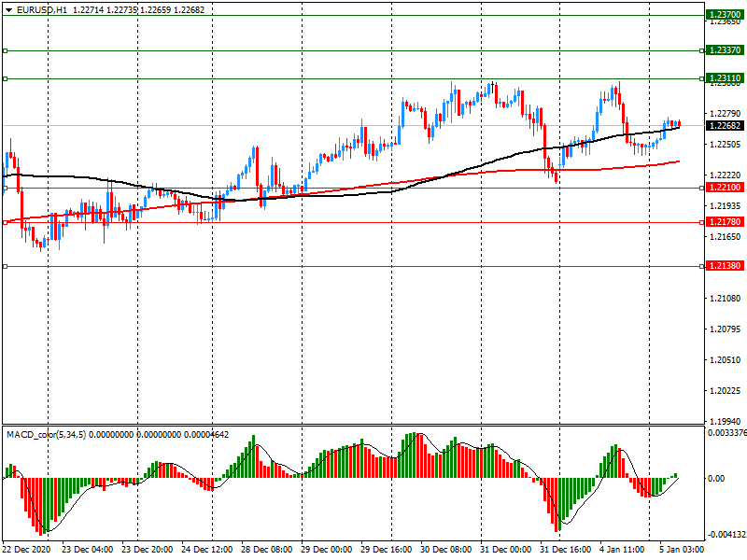747x560 pixels.
Task: Grab the left handle of the 1.23370 line
Action: point(5,50)
